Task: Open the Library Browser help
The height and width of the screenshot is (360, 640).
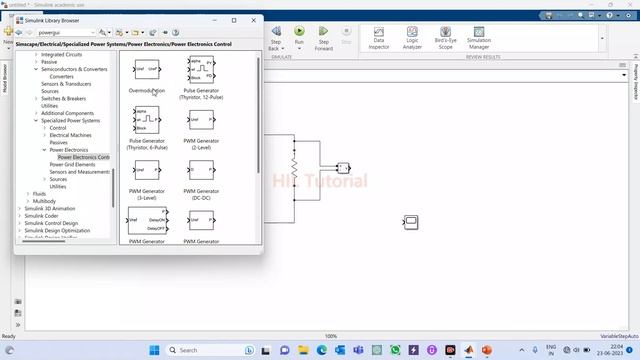Action: pyautogui.click(x=176, y=32)
